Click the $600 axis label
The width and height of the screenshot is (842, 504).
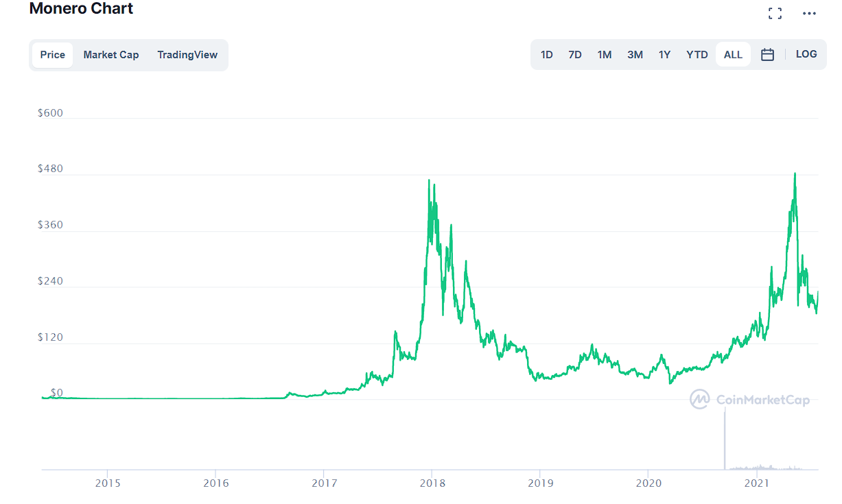[50, 113]
